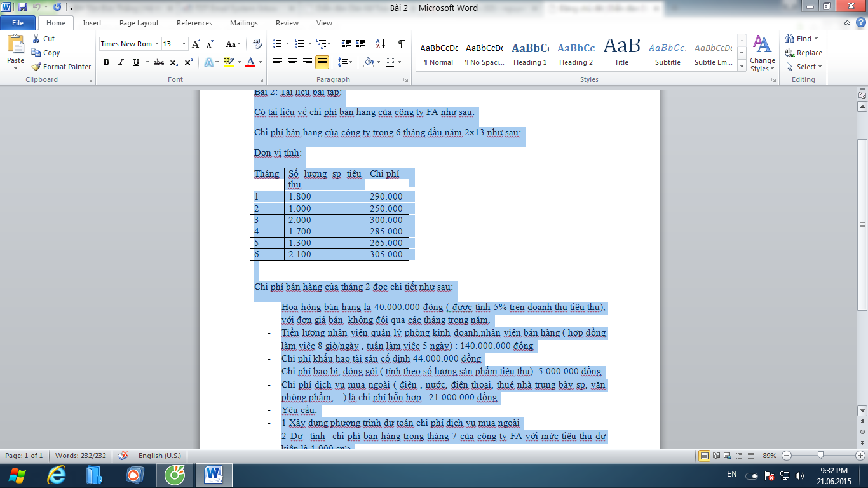Open Internet Explorer from the taskbar
This screenshot has height=488, width=868.
pos(57,475)
